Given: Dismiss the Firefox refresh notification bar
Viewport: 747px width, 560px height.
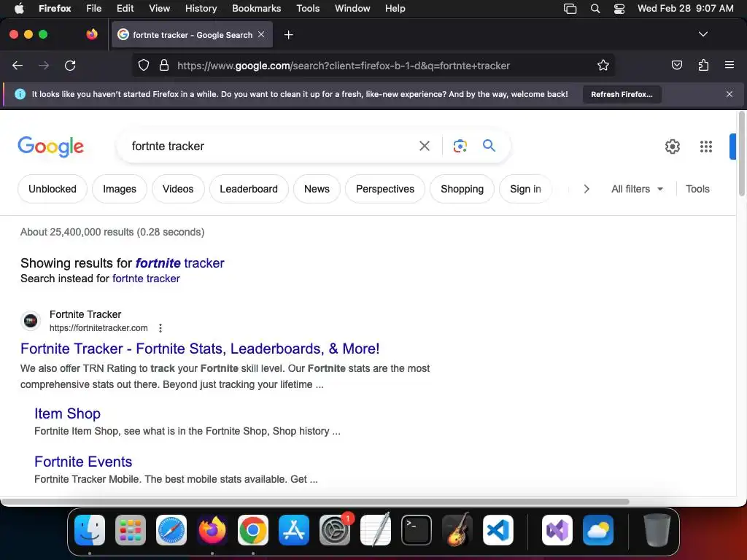Looking at the screenshot, I should 729,94.
